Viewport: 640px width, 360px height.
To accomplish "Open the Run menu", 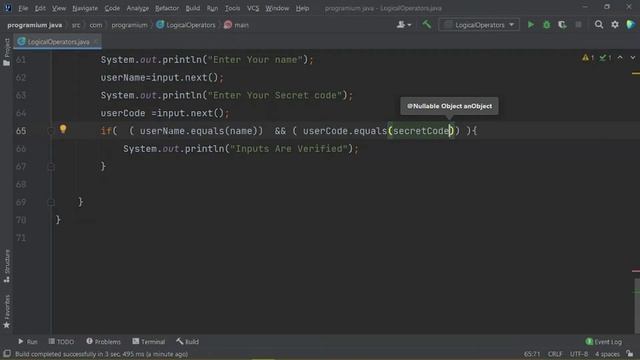I will [212, 8].
